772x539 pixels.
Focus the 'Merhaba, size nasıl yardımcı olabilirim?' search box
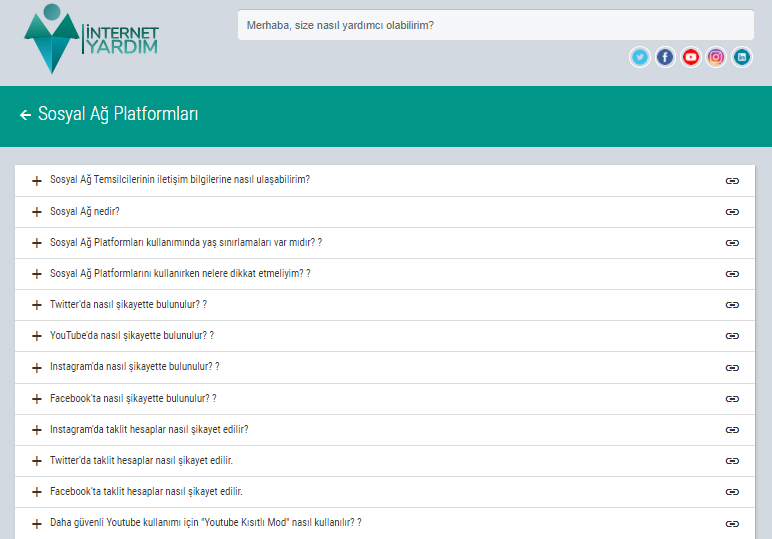[495, 25]
